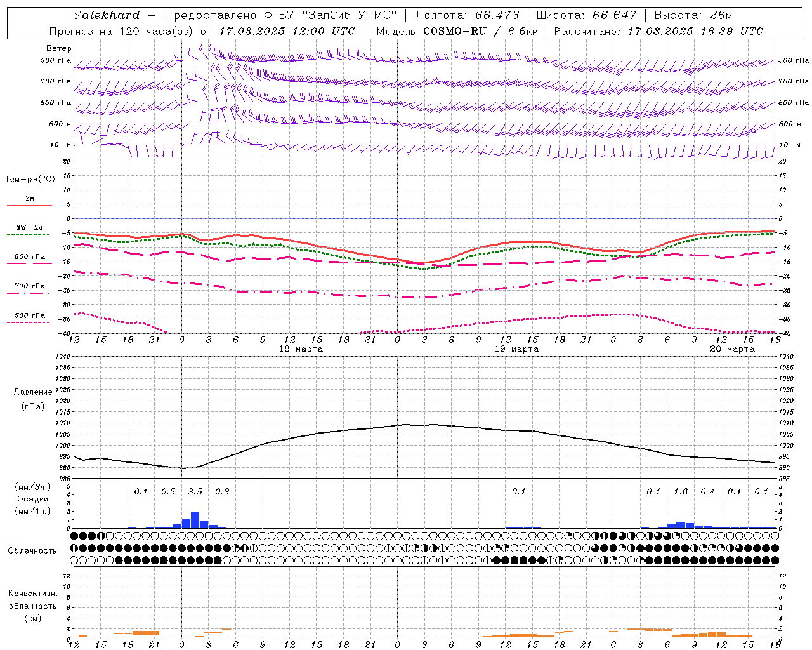Click the '1.6' precipitation value
Screen dimensions: 812x650
pyautogui.click(x=681, y=492)
